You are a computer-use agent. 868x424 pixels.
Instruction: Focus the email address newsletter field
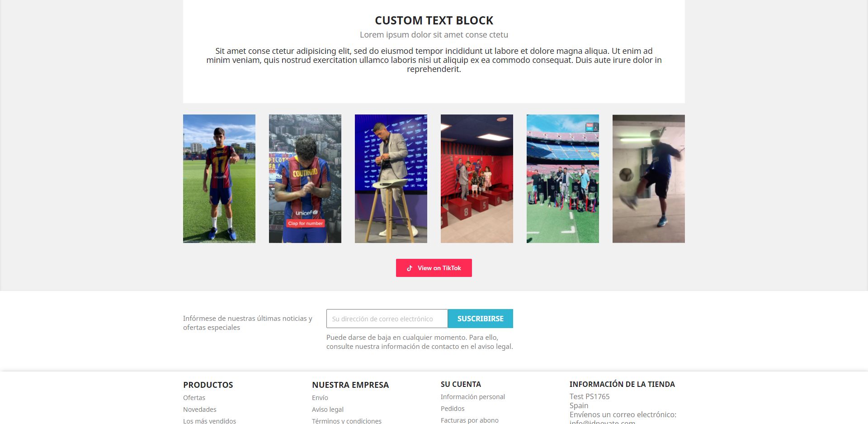387,319
